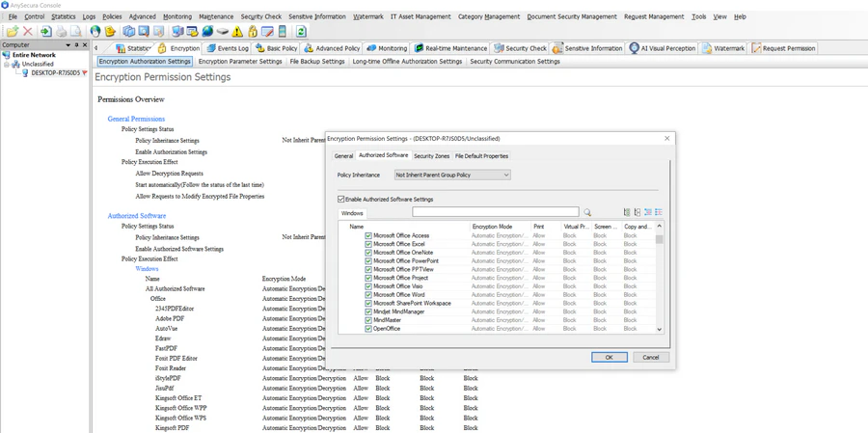
Task: Click the globe with mouse toolbar icon
Action: click(x=95, y=32)
